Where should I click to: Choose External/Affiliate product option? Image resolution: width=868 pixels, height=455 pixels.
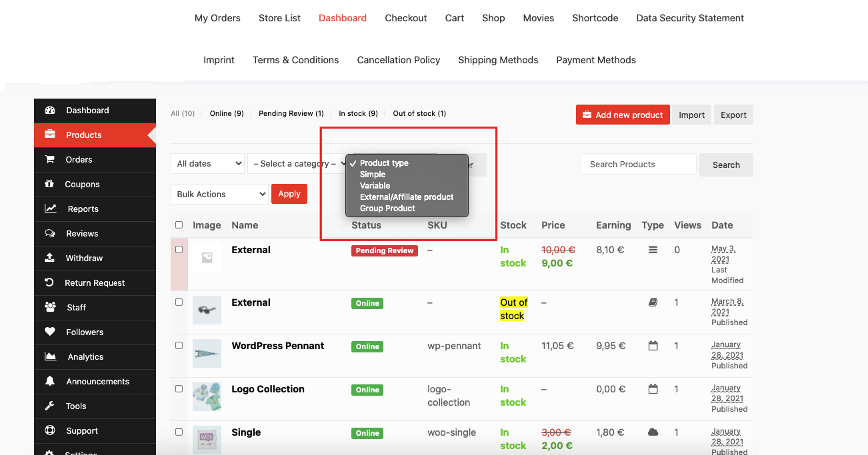(x=407, y=197)
